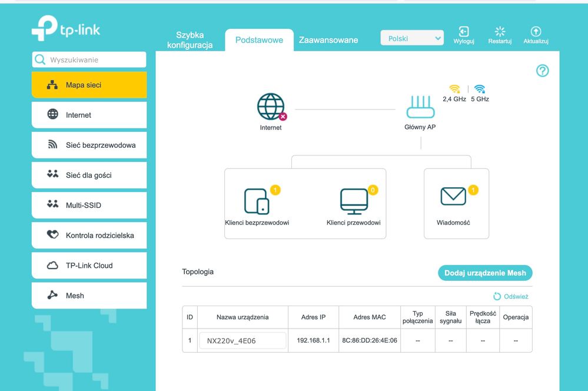
Task: Switch to the Zaawansowane tab
Action: 328,40
